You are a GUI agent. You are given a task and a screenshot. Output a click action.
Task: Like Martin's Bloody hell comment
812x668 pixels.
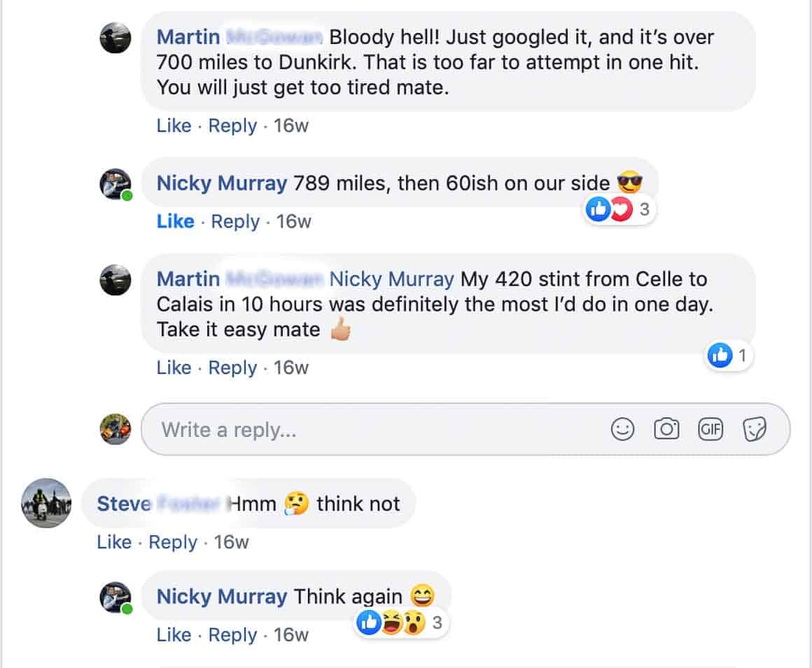pyautogui.click(x=174, y=126)
